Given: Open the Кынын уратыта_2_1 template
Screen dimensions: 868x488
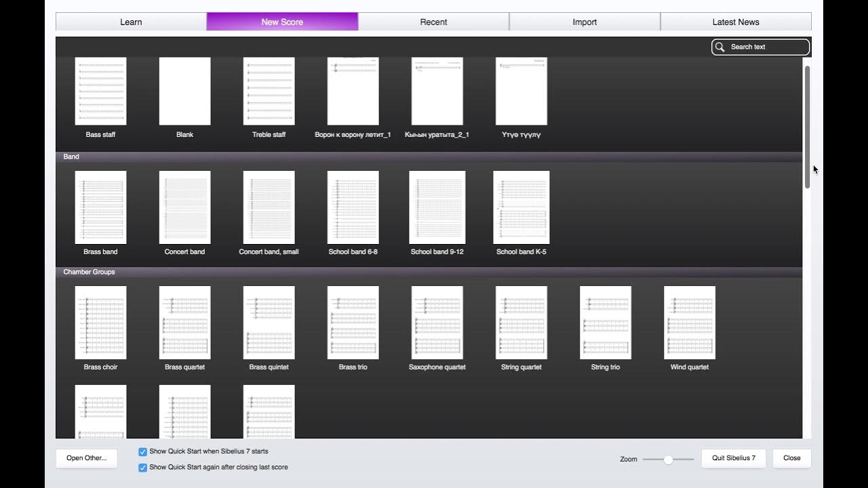Looking at the screenshot, I should tap(437, 91).
